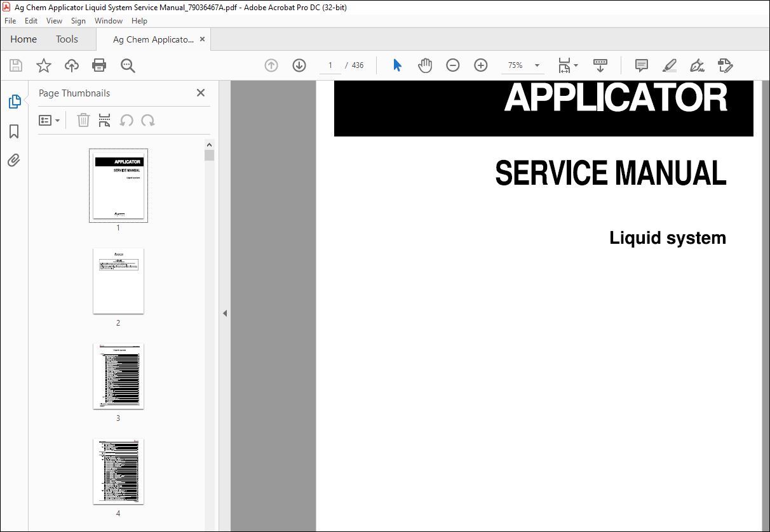
Task: Close the Ag Chem Applicator document tab
Action: pos(203,39)
